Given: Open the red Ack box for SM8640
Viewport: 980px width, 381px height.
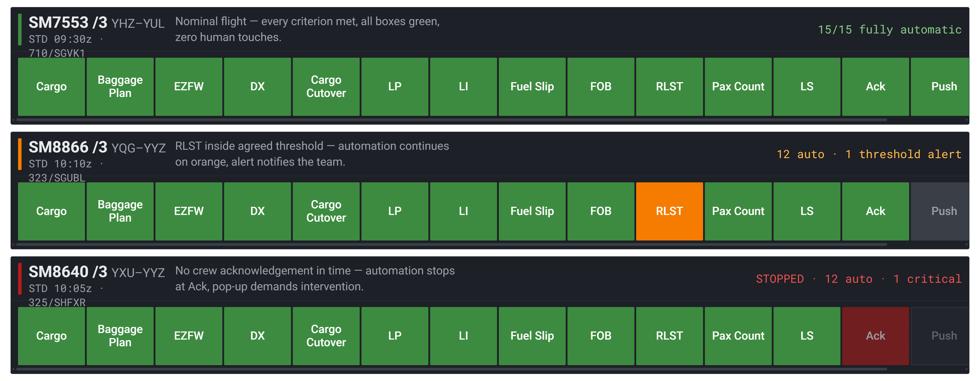Looking at the screenshot, I should (875, 336).
